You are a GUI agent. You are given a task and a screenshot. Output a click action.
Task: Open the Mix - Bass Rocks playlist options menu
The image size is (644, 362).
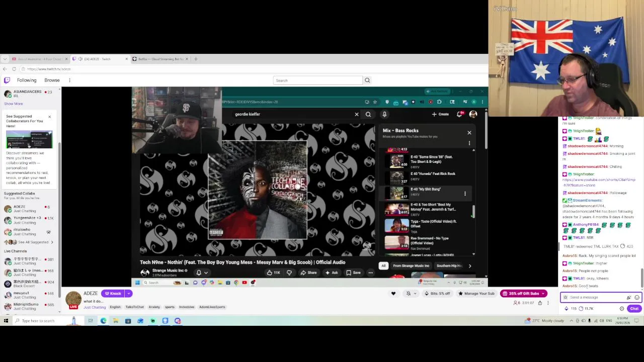(x=469, y=143)
